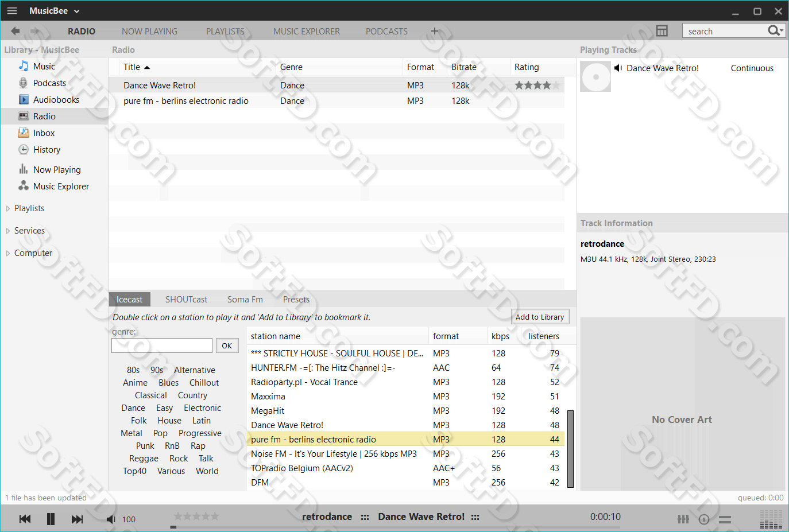Switch to the MUSIC EXPLORER tab
The height and width of the screenshot is (532, 789).
pos(307,32)
